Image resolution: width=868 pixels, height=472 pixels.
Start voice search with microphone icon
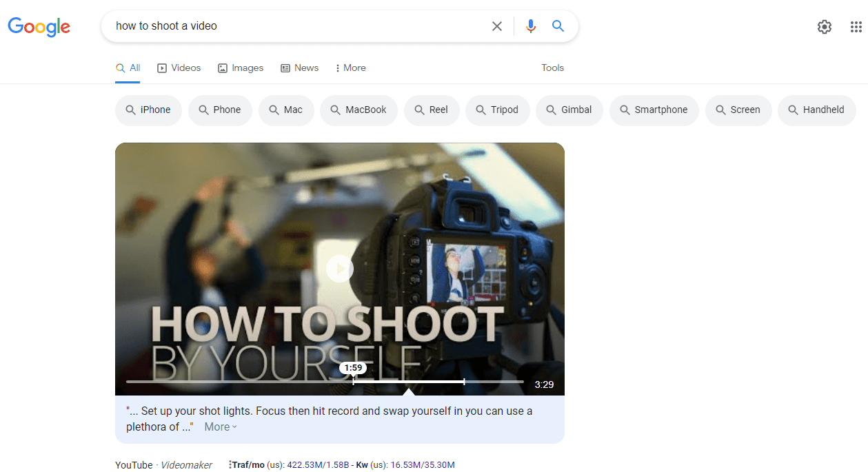[530, 26]
